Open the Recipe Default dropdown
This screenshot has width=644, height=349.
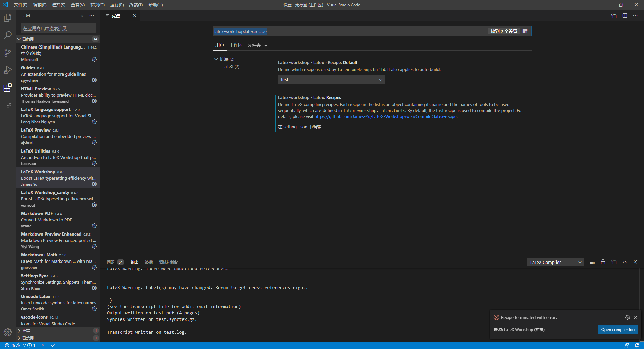pos(331,80)
